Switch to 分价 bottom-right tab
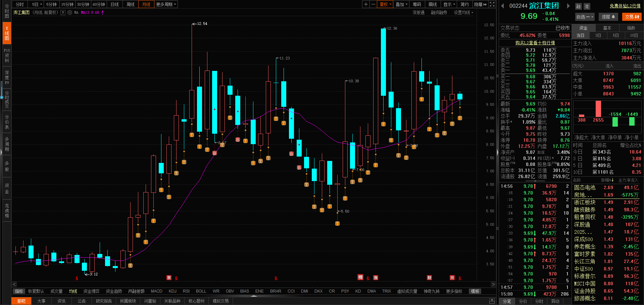The width and height of the screenshot is (644, 305). pyautogui.click(x=523, y=301)
